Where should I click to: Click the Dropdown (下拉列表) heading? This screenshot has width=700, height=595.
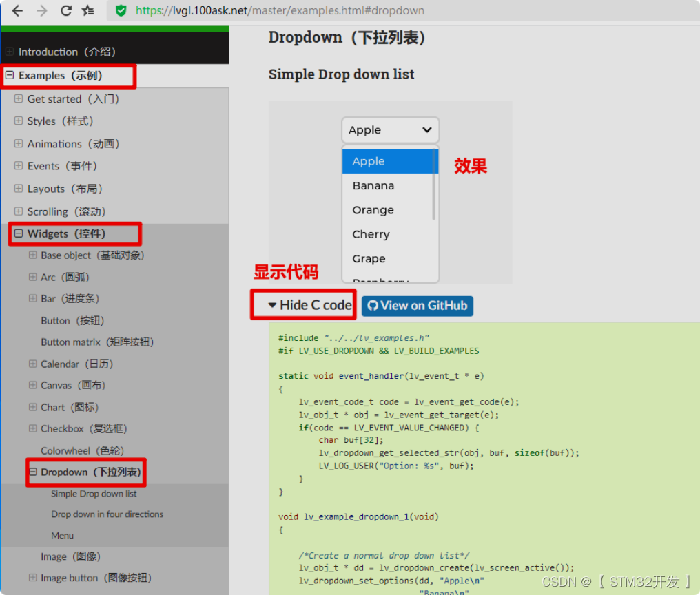point(347,37)
